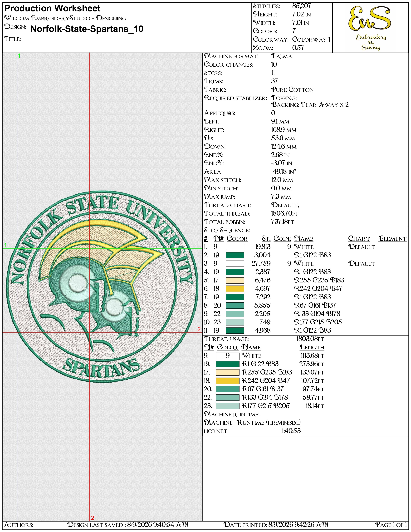Select thread usage swatch for needle 19
This screenshot has height=532, width=411.
228,364
